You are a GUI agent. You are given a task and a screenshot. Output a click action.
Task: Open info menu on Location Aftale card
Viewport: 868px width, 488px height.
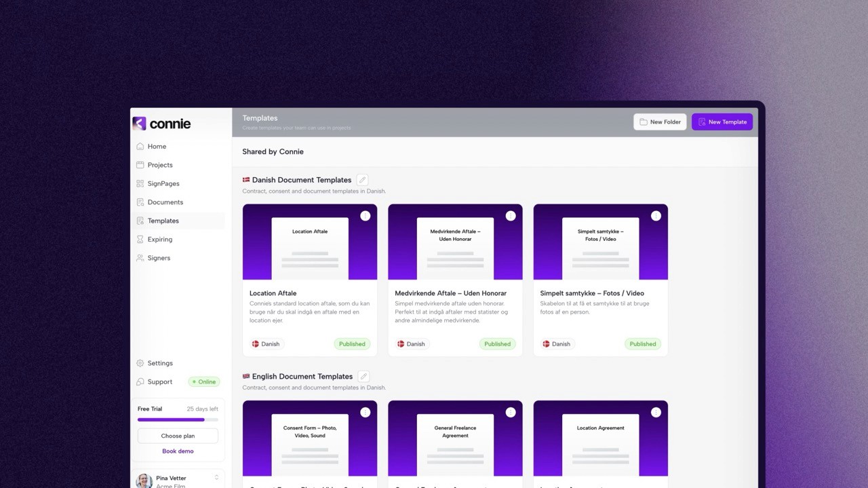coord(366,215)
